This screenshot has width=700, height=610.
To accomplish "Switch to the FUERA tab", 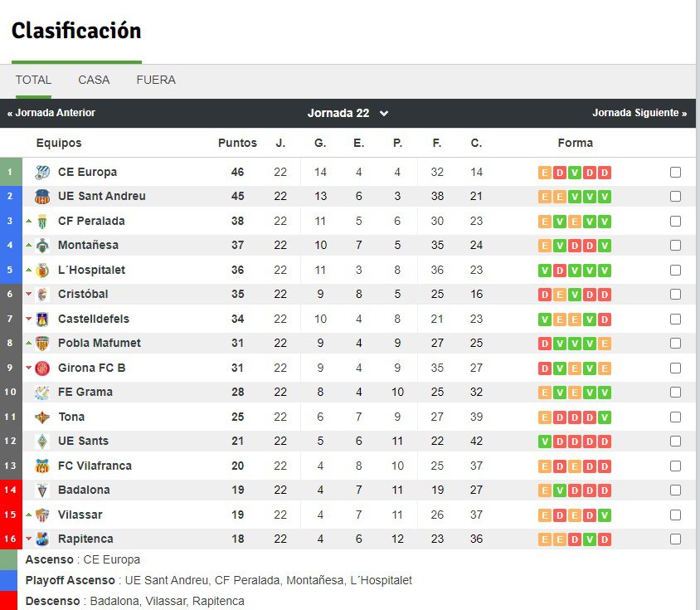I will click(x=156, y=80).
